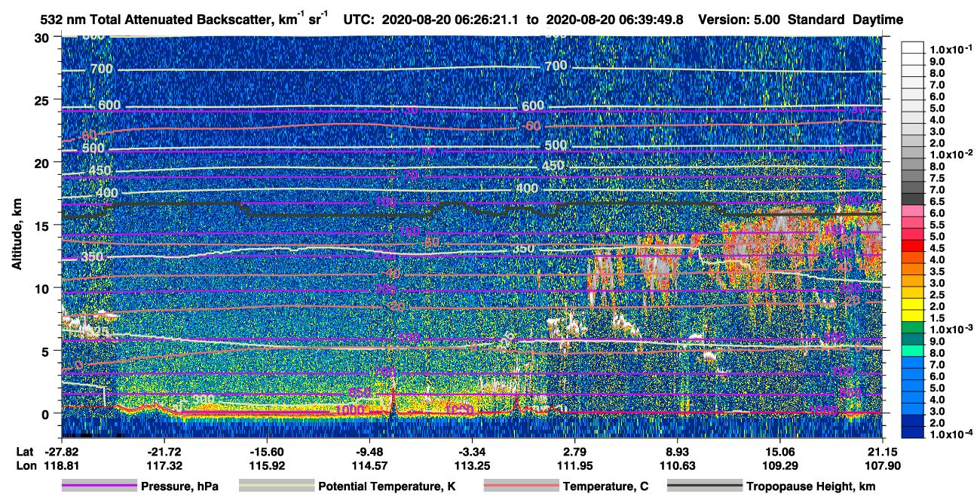This screenshot has width=980, height=503.
Task: Click the color bar label '5.5'
Action: point(938,225)
